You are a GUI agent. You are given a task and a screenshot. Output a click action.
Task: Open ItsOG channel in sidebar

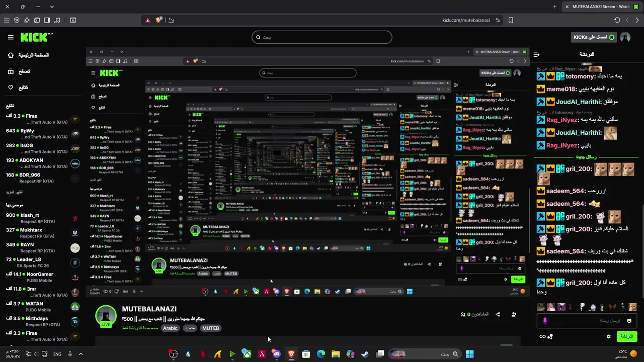point(42,148)
